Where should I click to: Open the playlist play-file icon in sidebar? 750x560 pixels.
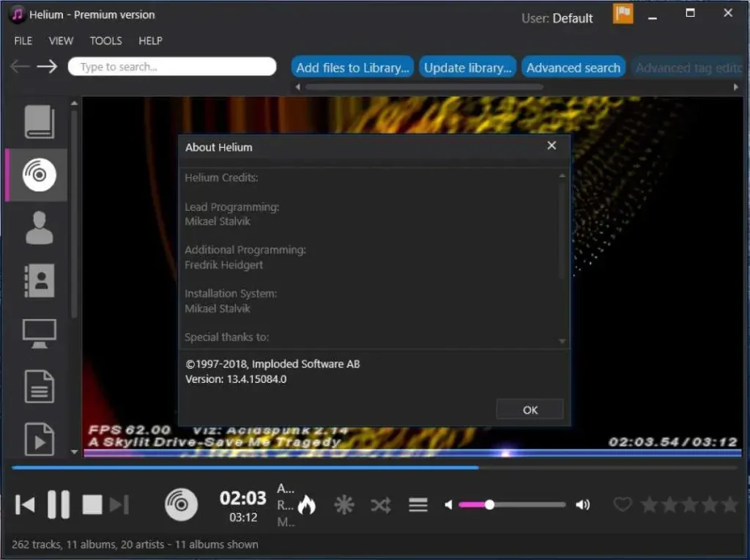pos(40,438)
